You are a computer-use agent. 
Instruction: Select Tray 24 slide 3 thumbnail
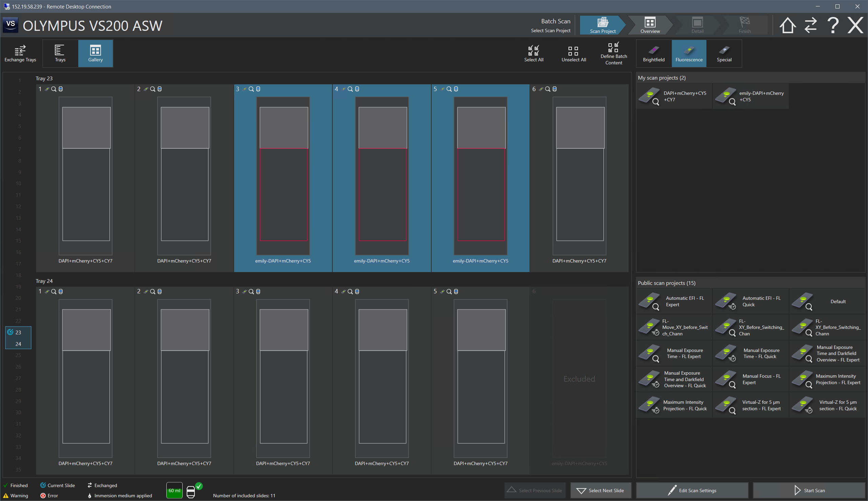click(x=283, y=378)
